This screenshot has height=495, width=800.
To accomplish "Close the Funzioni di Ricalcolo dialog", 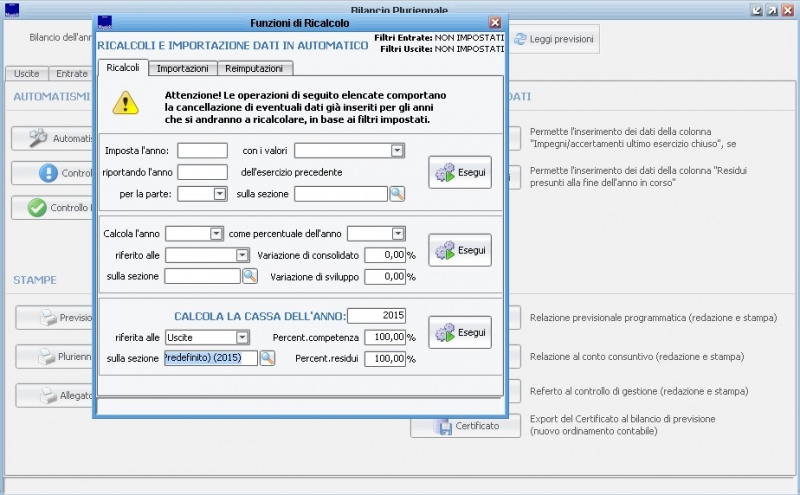I will point(495,22).
